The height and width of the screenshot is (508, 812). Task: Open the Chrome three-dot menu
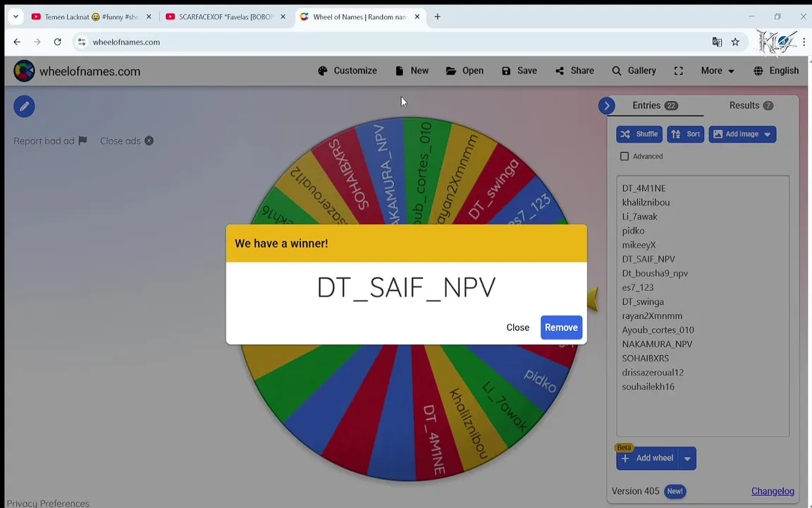(804, 42)
